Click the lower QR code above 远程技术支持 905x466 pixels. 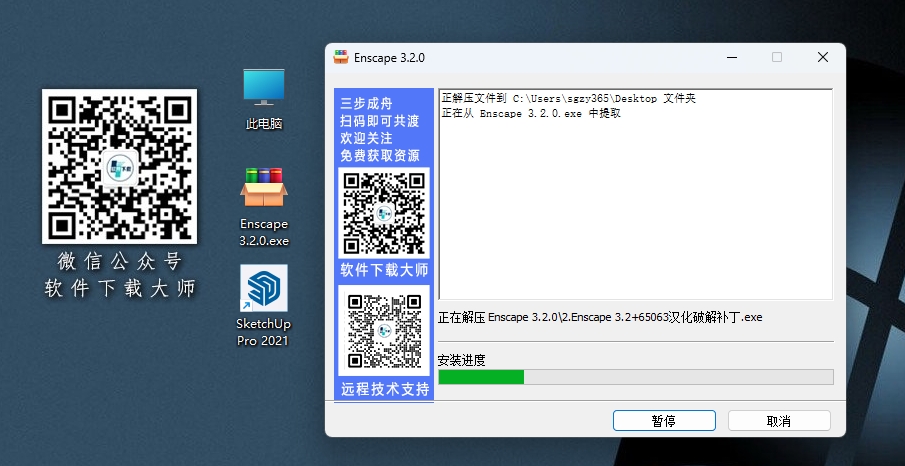384,331
